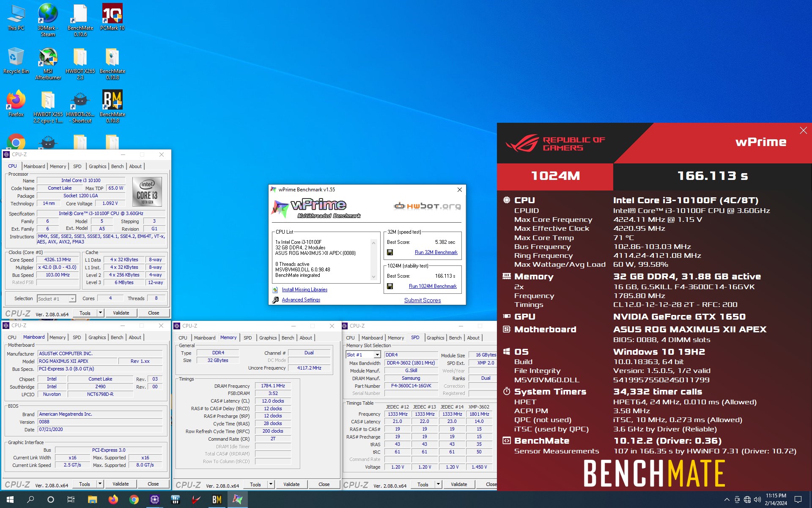Open Chrome from the taskbar
Viewport: 812px width, 508px height.
coord(134,500)
